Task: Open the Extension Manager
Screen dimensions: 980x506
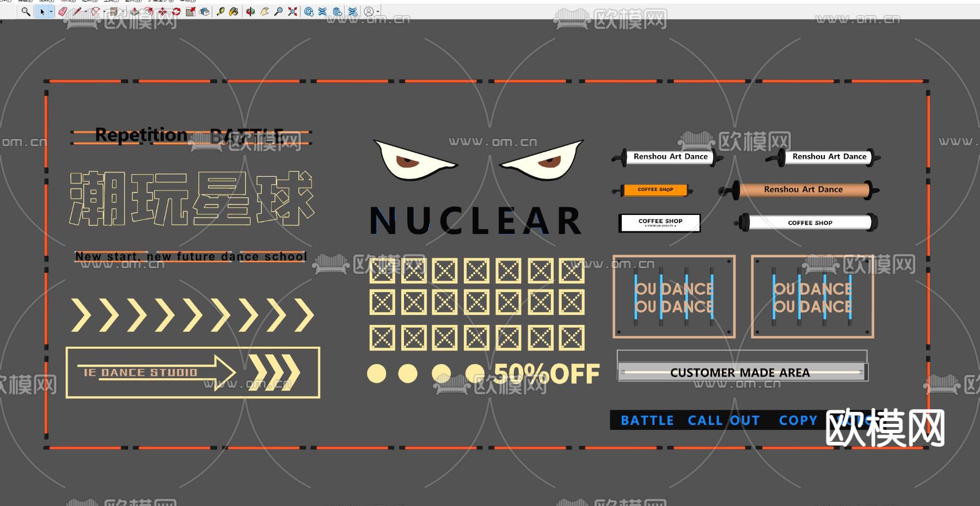Action: click(x=352, y=11)
